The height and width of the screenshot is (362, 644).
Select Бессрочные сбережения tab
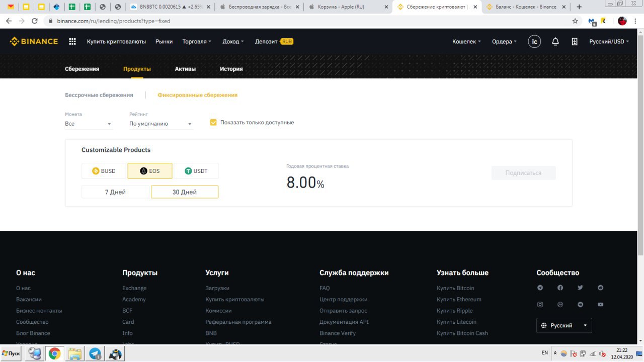(x=99, y=95)
